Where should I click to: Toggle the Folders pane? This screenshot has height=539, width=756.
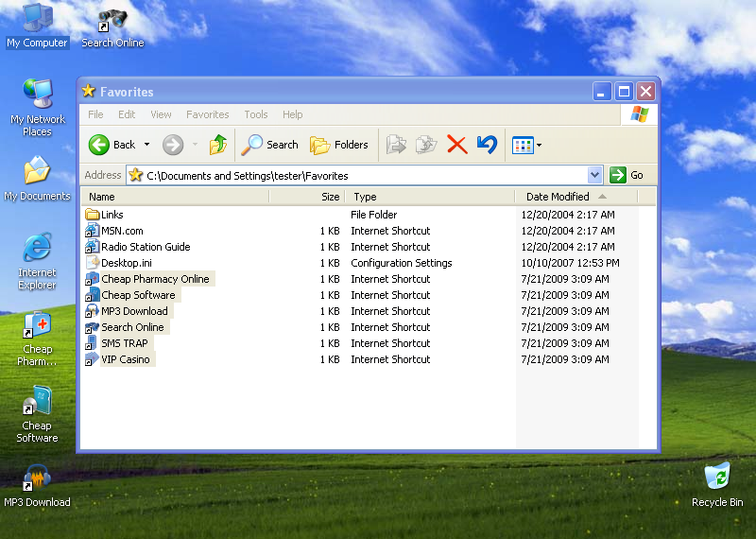(339, 145)
